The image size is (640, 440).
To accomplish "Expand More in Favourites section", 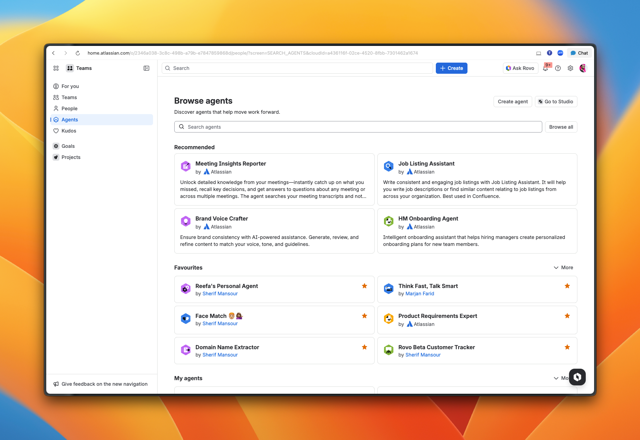I will [x=563, y=267].
